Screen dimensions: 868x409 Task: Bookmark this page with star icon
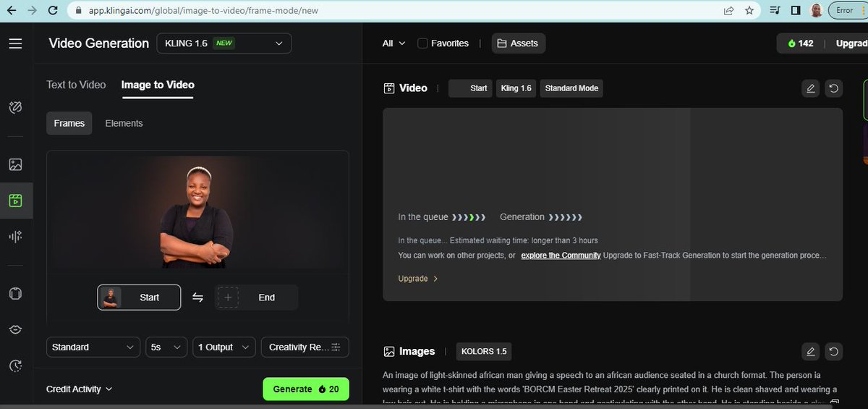tap(749, 11)
